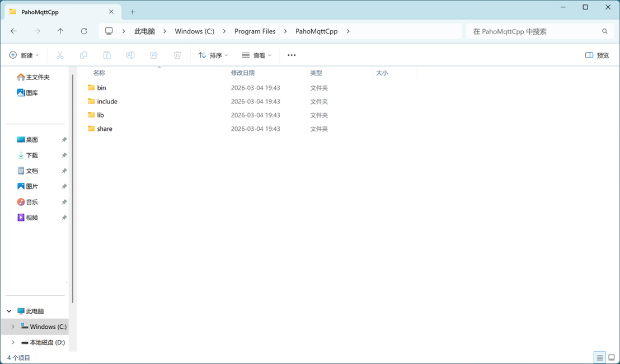Expand Windows (C:) in navigation tree
The image size is (620, 364).
coord(13,327)
